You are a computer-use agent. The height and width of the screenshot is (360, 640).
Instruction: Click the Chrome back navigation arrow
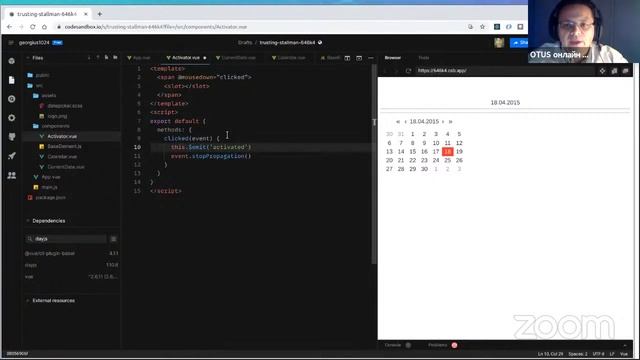pyautogui.click(x=9, y=27)
